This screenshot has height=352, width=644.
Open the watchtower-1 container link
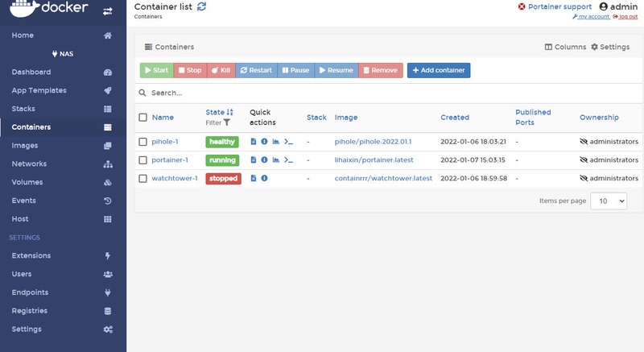(175, 178)
